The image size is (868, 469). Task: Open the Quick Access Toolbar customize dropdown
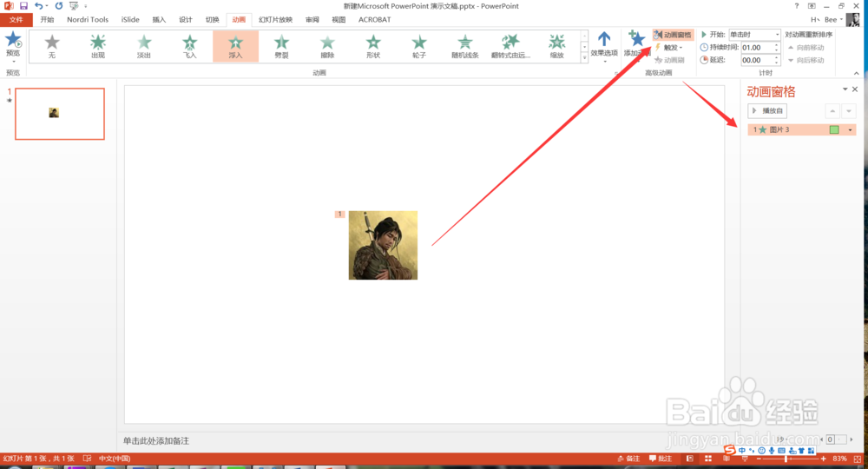[x=86, y=6]
